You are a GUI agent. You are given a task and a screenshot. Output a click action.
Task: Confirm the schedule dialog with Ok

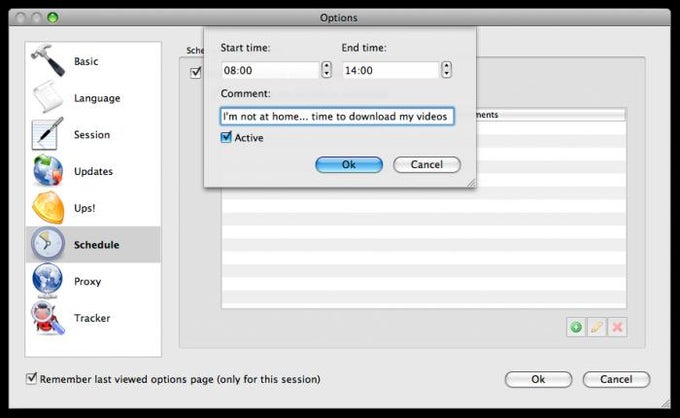pyautogui.click(x=349, y=164)
